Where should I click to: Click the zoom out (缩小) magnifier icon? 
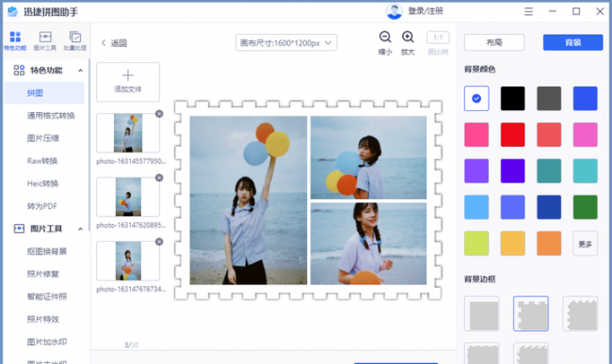click(x=385, y=37)
